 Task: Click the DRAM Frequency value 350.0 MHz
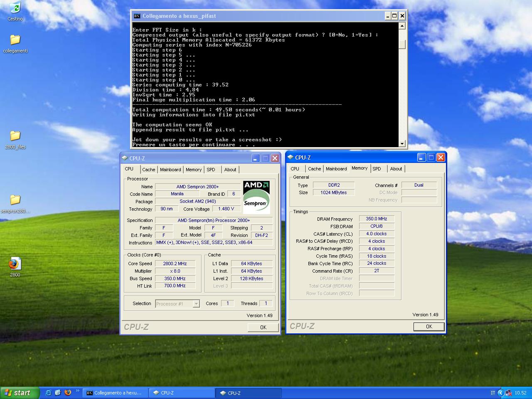pos(376,219)
